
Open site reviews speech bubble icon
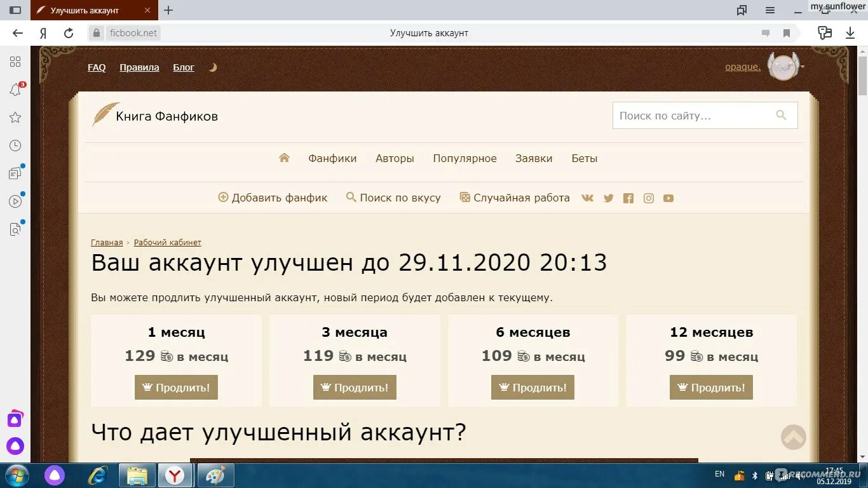click(766, 33)
